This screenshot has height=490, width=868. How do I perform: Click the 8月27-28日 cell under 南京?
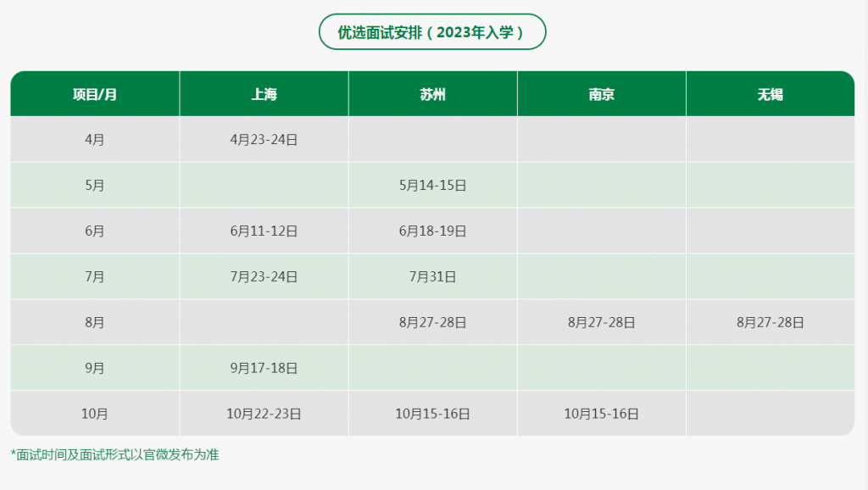(x=601, y=323)
